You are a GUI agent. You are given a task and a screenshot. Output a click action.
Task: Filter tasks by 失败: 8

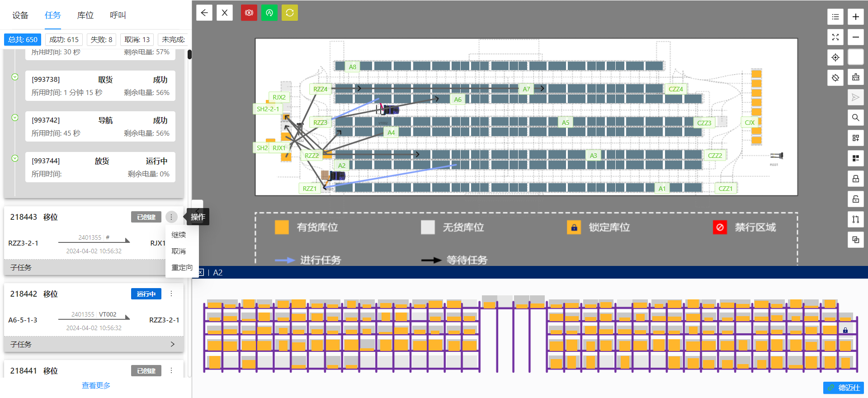click(101, 40)
